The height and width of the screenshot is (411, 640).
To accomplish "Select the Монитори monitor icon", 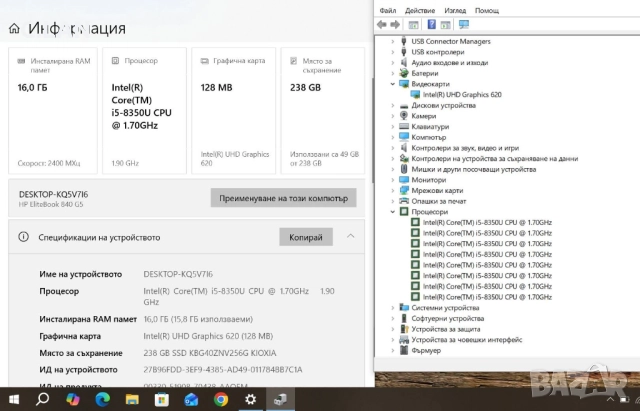I will (x=404, y=180).
